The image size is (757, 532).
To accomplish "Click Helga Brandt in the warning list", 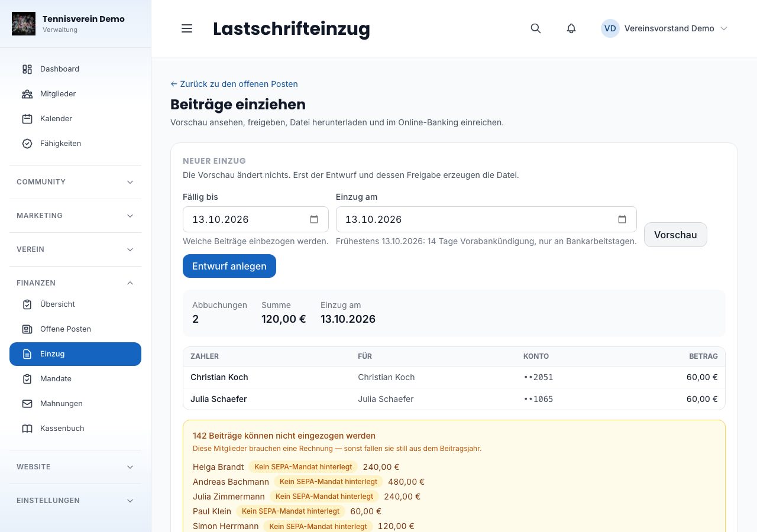I will [218, 467].
